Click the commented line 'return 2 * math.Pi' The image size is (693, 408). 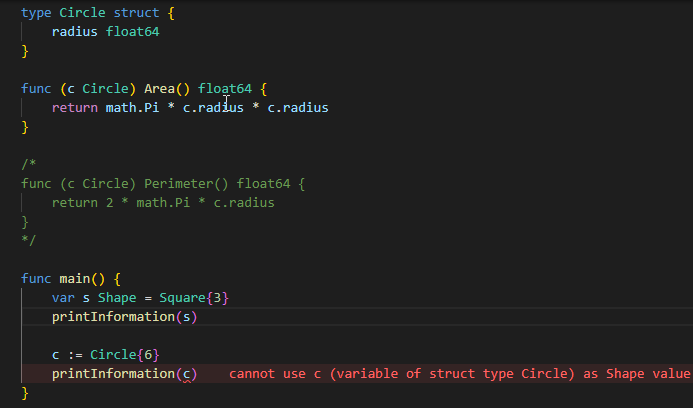[x=163, y=202]
